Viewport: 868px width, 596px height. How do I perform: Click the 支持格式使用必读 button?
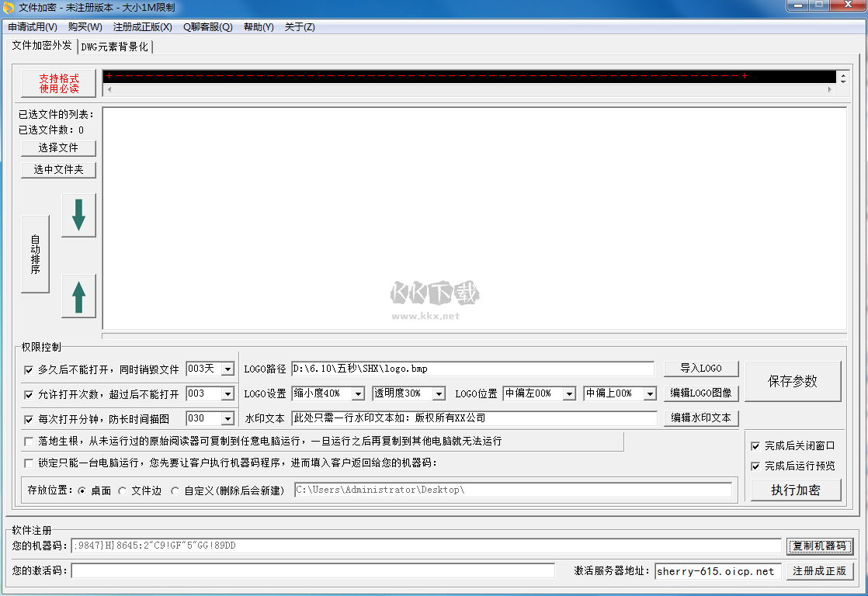point(59,83)
